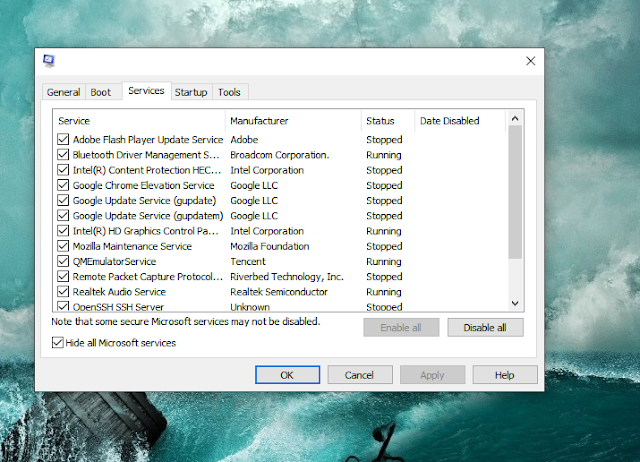The height and width of the screenshot is (462, 640).
Task: Toggle Google Update Service (gupdate) checkbox
Action: (63, 200)
